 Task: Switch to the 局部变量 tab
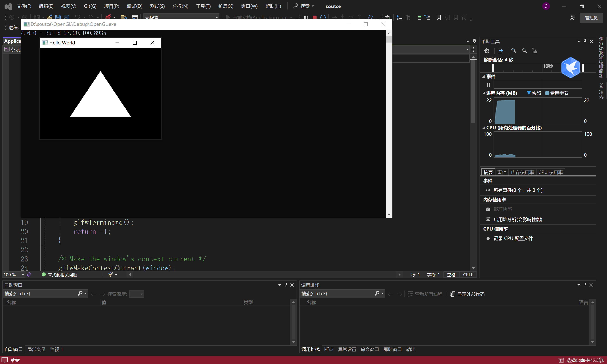pyautogui.click(x=36, y=349)
